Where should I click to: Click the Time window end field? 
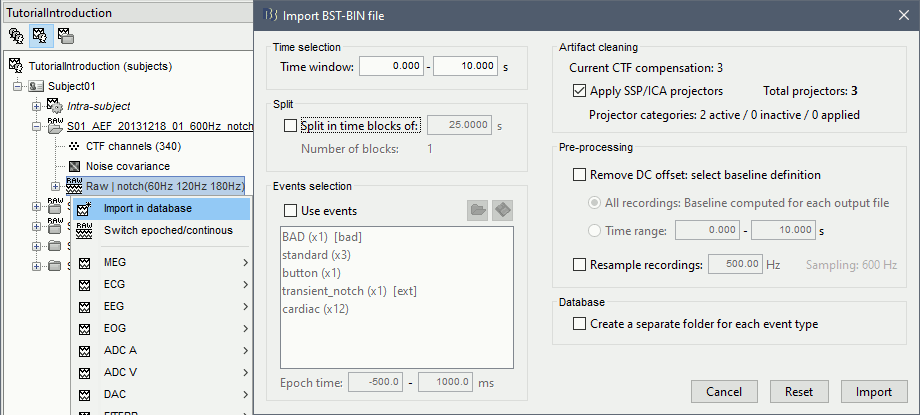click(463, 66)
